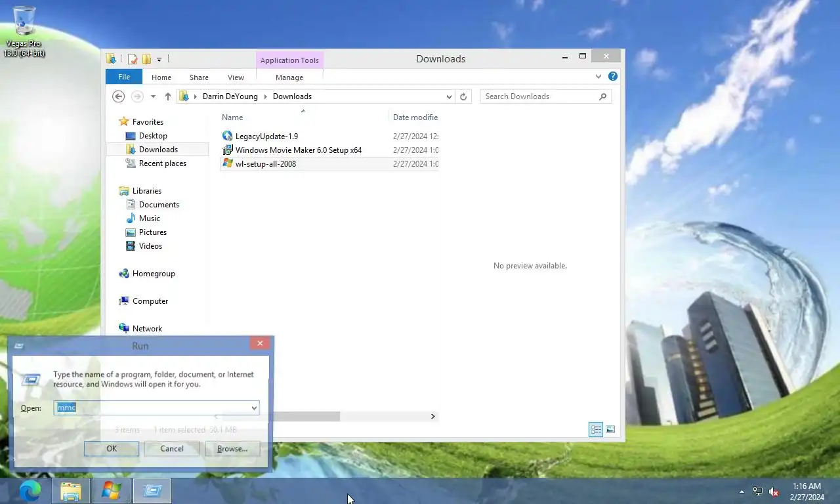
Task: Open the Recent locations dropdown arrow
Action: (x=153, y=96)
